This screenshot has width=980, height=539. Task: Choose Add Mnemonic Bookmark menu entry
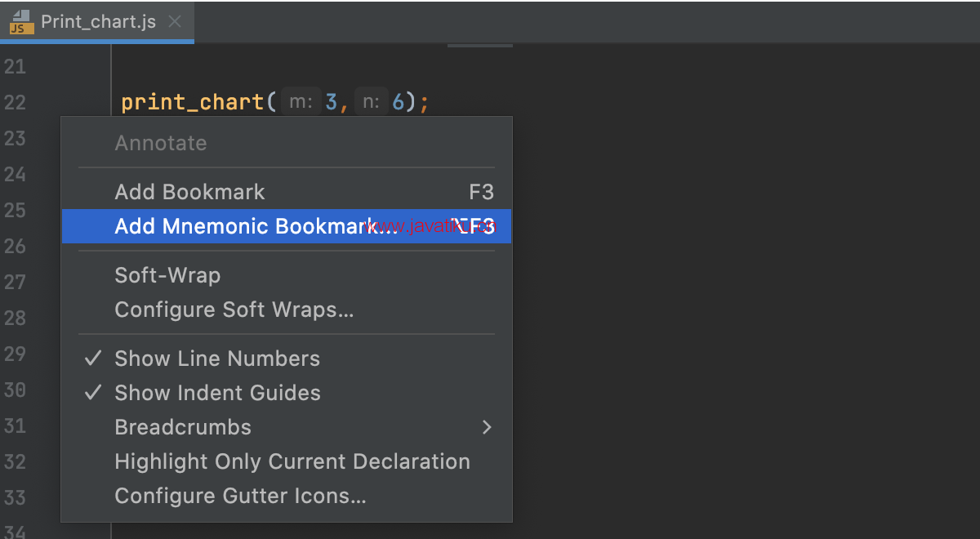[287, 226]
